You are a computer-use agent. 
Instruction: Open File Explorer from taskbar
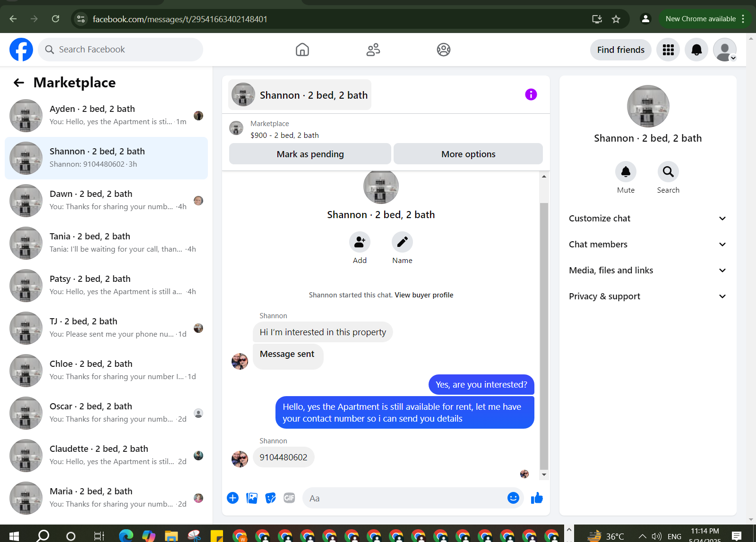coord(171,536)
